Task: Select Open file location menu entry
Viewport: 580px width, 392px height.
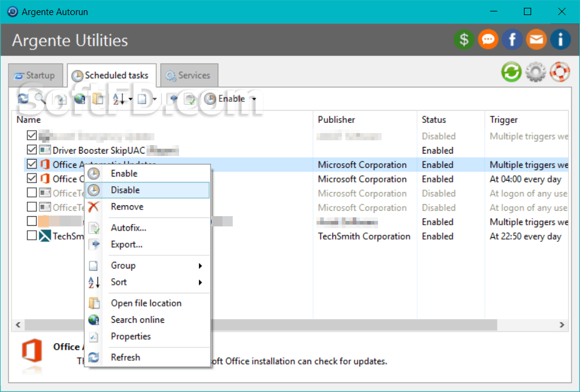Action: (x=148, y=303)
